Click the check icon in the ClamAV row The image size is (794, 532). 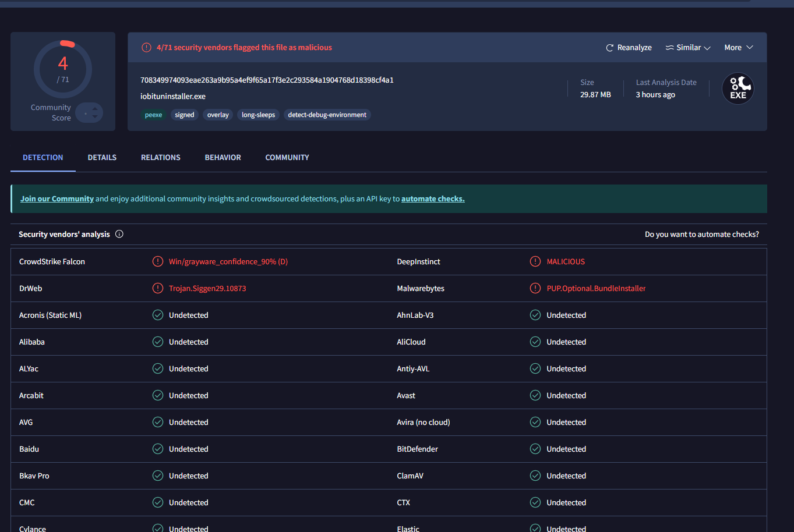coord(535,476)
